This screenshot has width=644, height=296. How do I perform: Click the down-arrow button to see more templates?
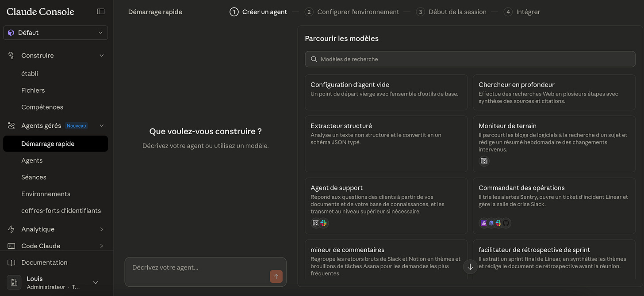(470, 267)
